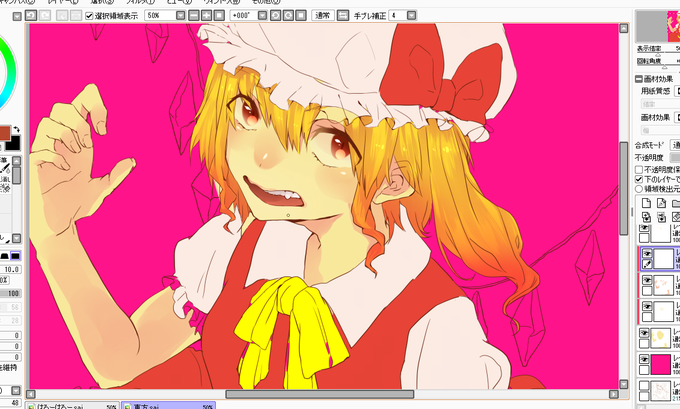The height and width of the screenshot is (409, 680).
Task: Select the brush tool in tool tray
Action: click(x=5, y=168)
